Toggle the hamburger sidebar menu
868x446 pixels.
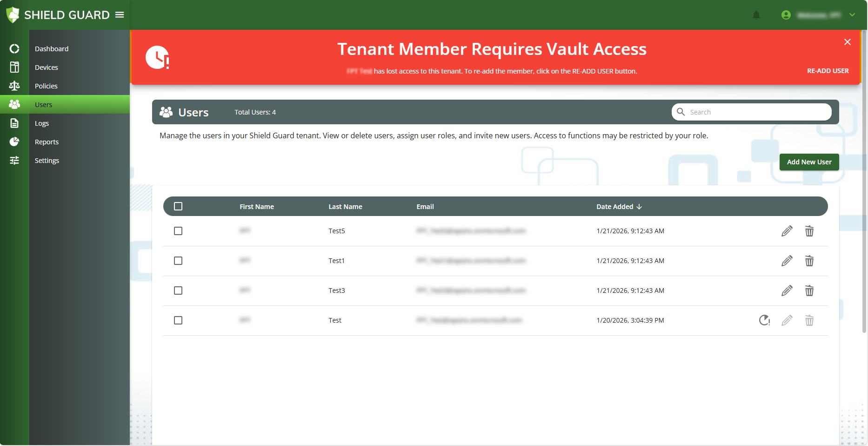pyautogui.click(x=120, y=15)
